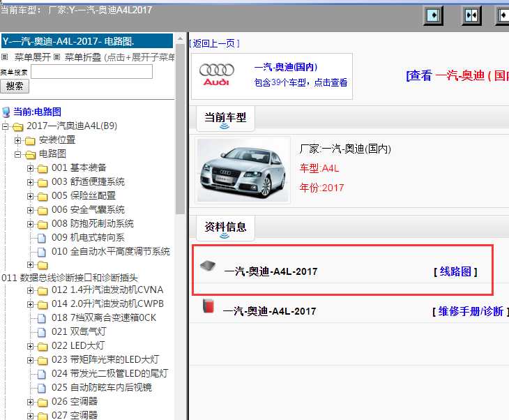The height and width of the screenshot is (420, 509).
Task: Click the gray chip icon for 线路图 row
Action: point(208,266)
